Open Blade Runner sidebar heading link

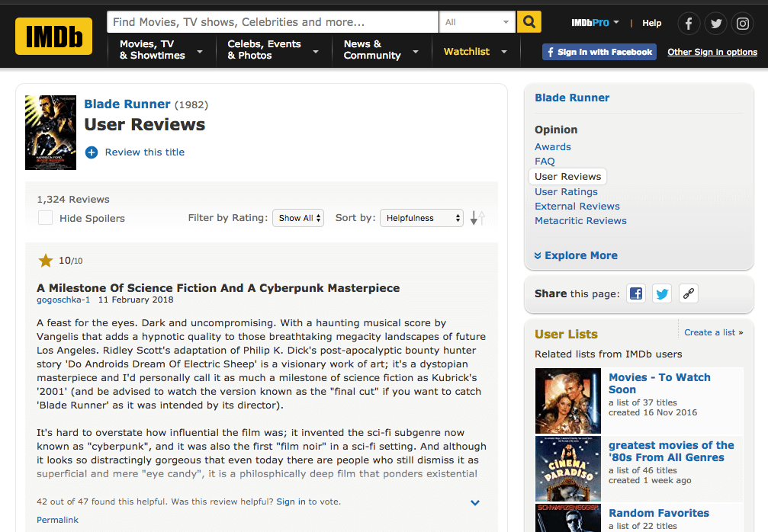[572, 98]
